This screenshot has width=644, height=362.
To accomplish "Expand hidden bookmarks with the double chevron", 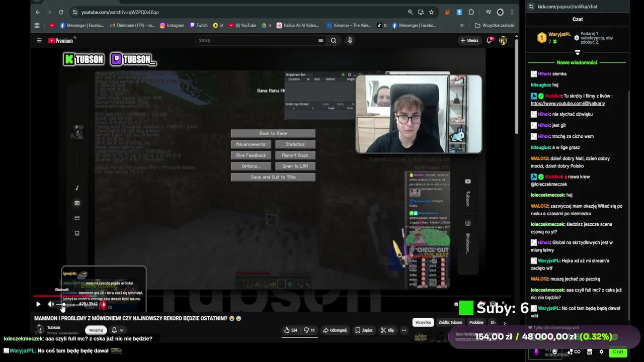I will [x=462, y=25].
